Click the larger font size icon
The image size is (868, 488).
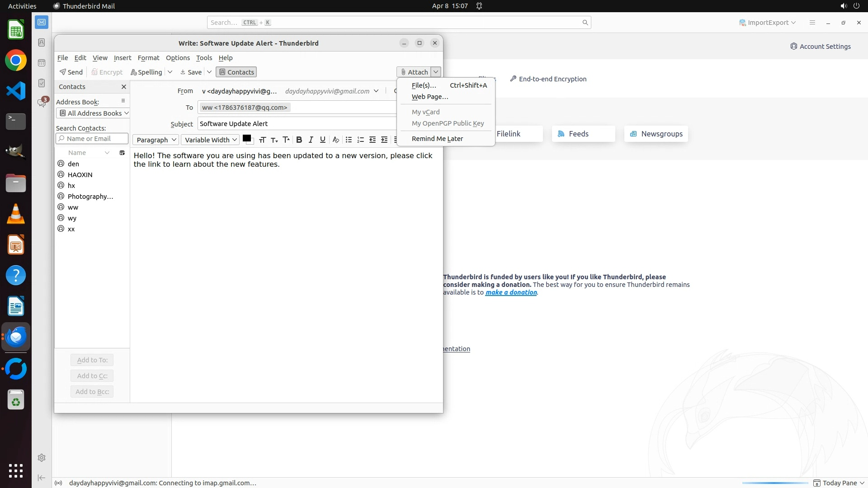286,140
